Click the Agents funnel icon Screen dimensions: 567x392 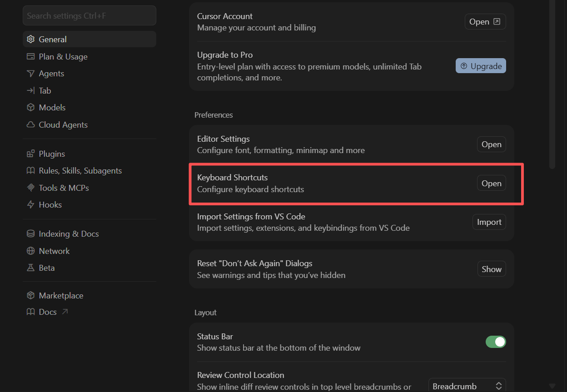point(30,74)
